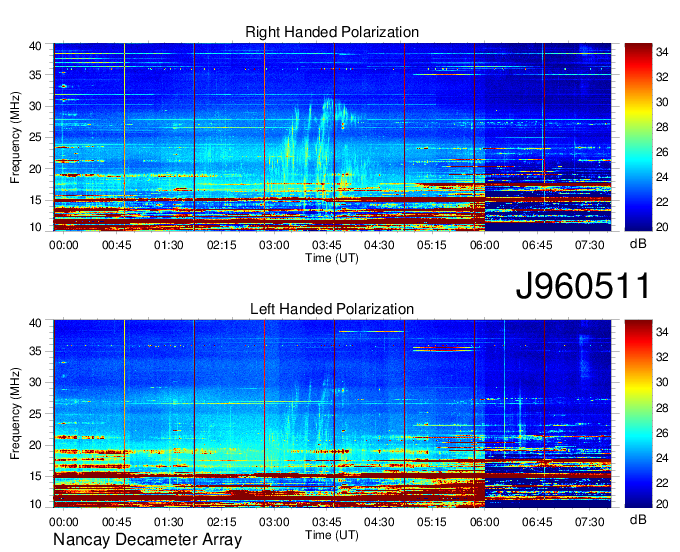Click 15 MHz tick of Right Handed plot
The image size is (680, 552).
[x=35, y=200]
